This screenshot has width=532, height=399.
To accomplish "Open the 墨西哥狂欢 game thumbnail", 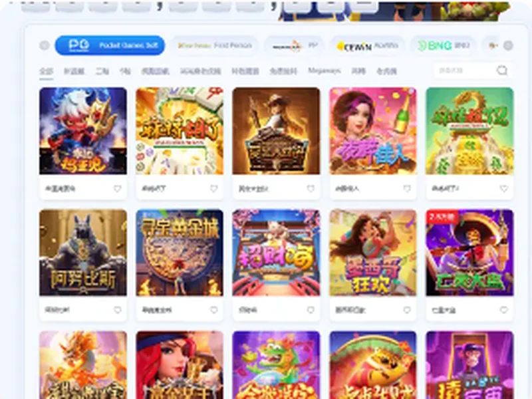I will (x=373, y=253).
